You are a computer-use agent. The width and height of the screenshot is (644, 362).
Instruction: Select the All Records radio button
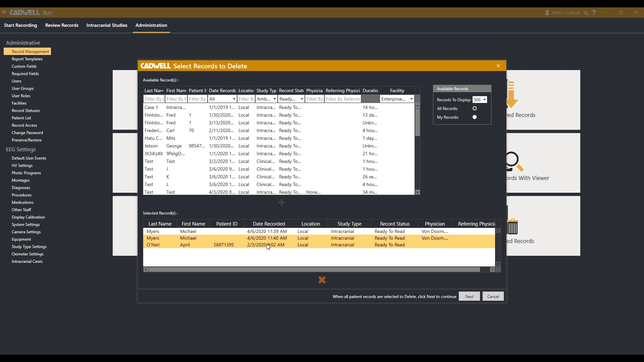[x=474, y=109]
